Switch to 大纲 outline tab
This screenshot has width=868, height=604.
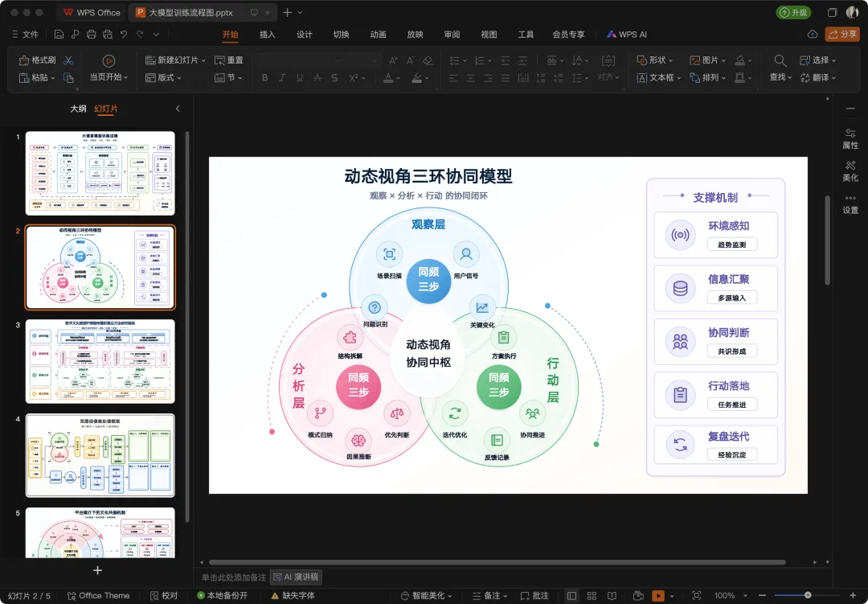(78, 109)
